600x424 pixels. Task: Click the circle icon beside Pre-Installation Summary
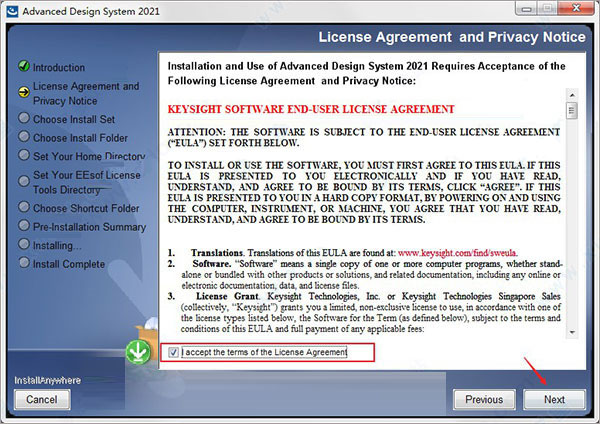coord(24,225)
